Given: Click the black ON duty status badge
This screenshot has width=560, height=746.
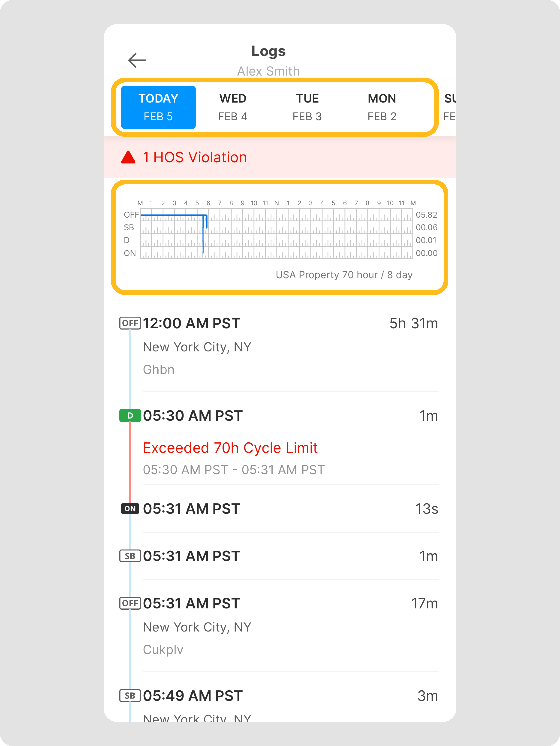Looking at the screenshot, I should [130, 509].
